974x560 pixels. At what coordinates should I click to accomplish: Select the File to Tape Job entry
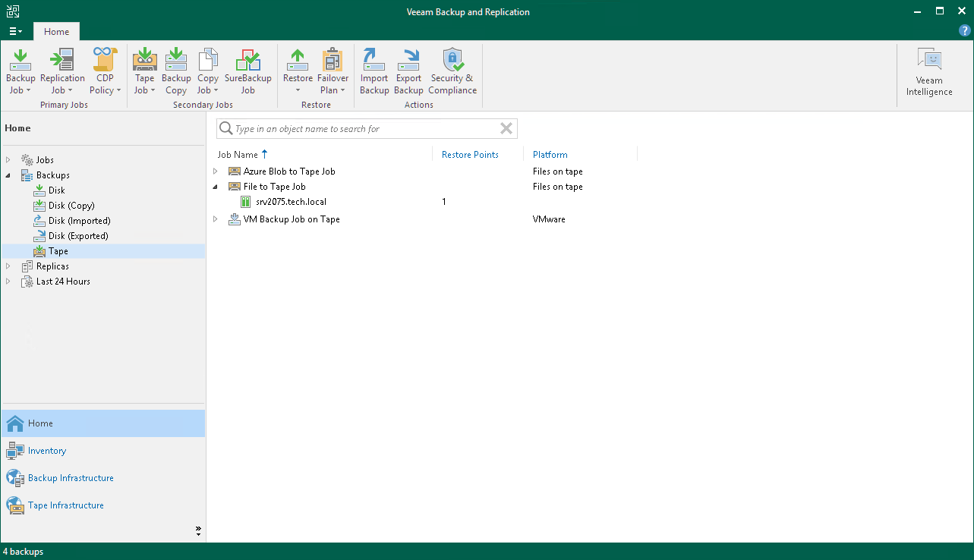click(275, 187)
